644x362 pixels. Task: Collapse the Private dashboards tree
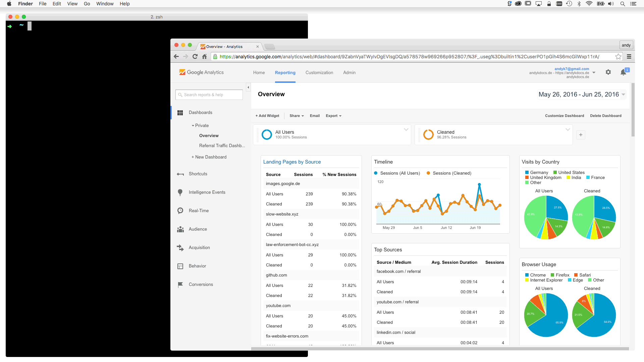193,126
